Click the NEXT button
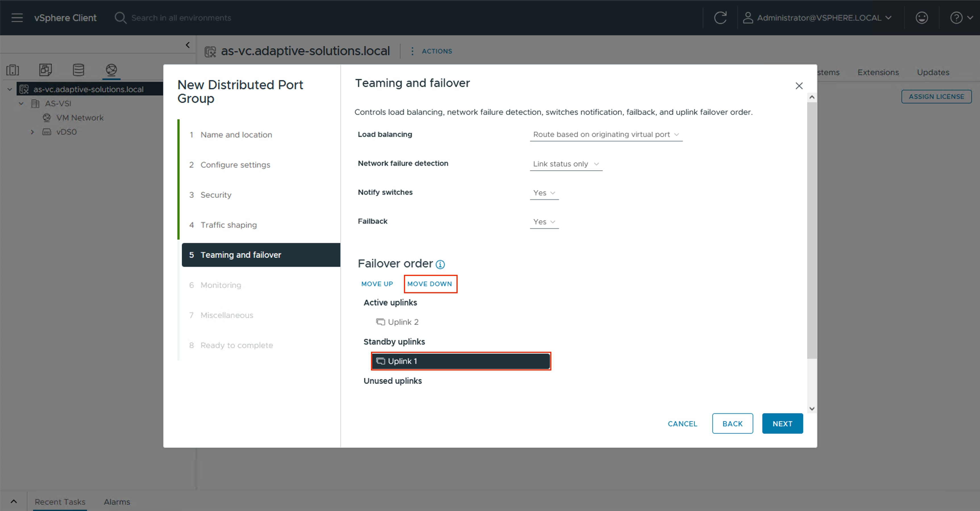The width and height of the screenshot is (980, 511). pos(782,423)
